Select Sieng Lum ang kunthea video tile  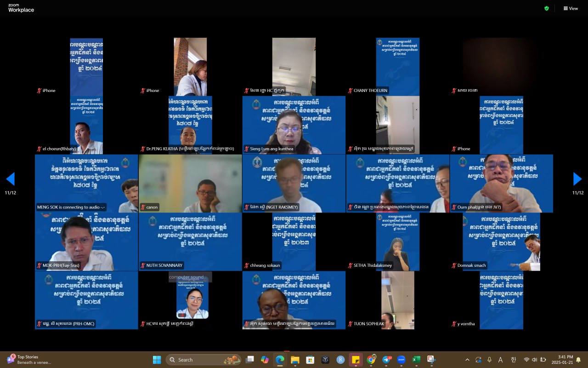294,125
